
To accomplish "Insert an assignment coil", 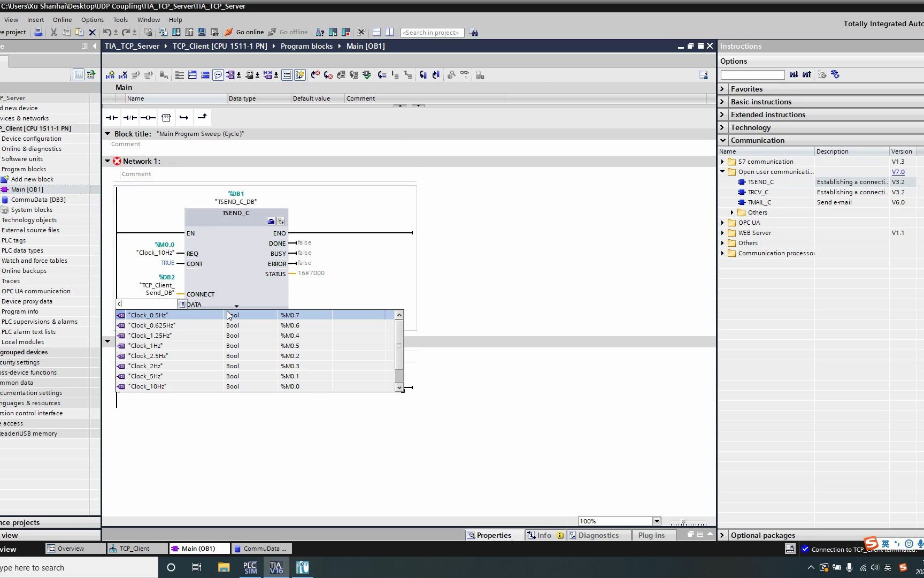I will coord(148,117).
